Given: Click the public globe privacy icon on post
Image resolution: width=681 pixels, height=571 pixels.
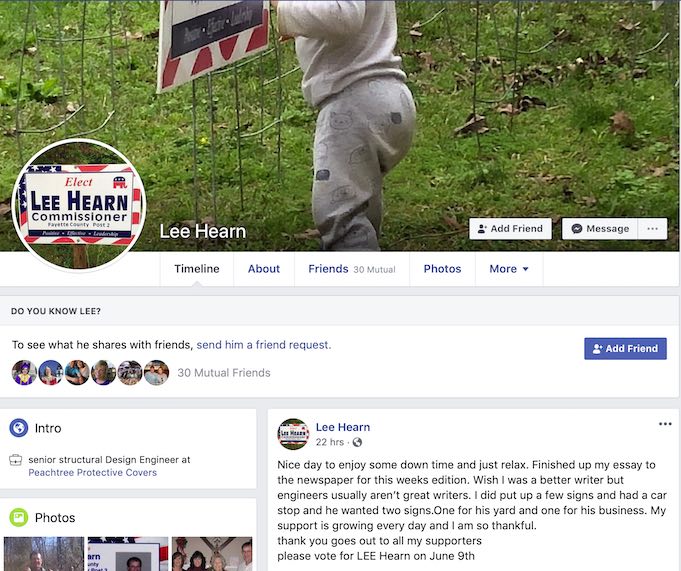Looking at the screenshot, I should click(357, 442).
